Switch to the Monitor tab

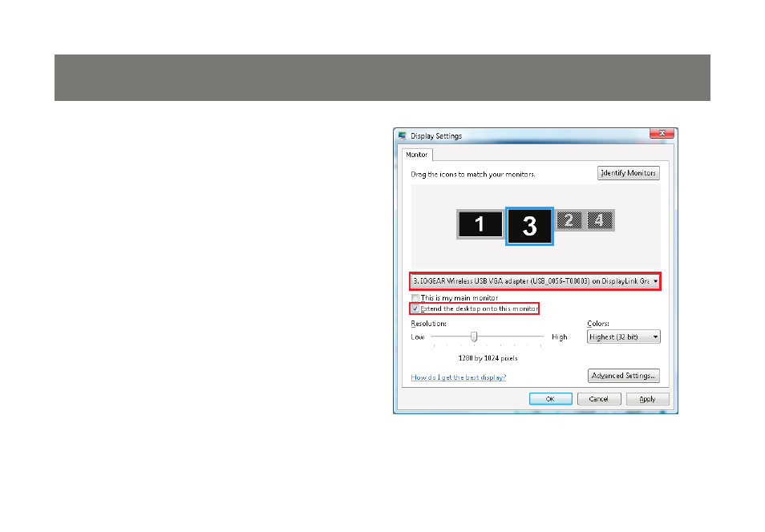click(x=417, y=155)
